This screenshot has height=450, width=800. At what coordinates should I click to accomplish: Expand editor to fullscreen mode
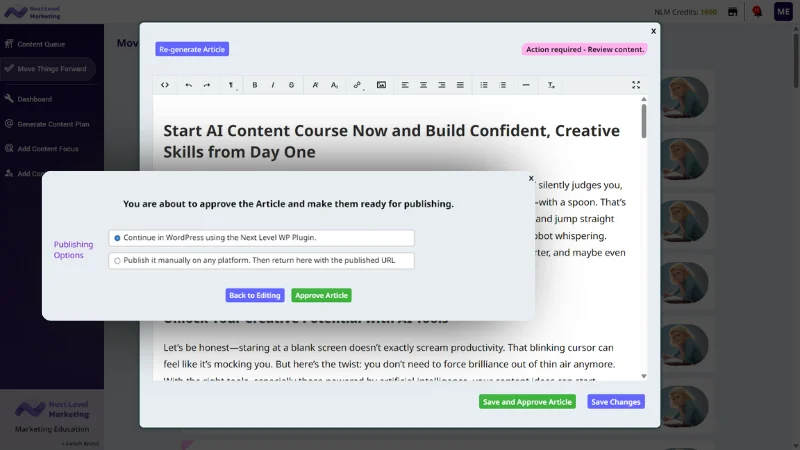click(636, 85)
